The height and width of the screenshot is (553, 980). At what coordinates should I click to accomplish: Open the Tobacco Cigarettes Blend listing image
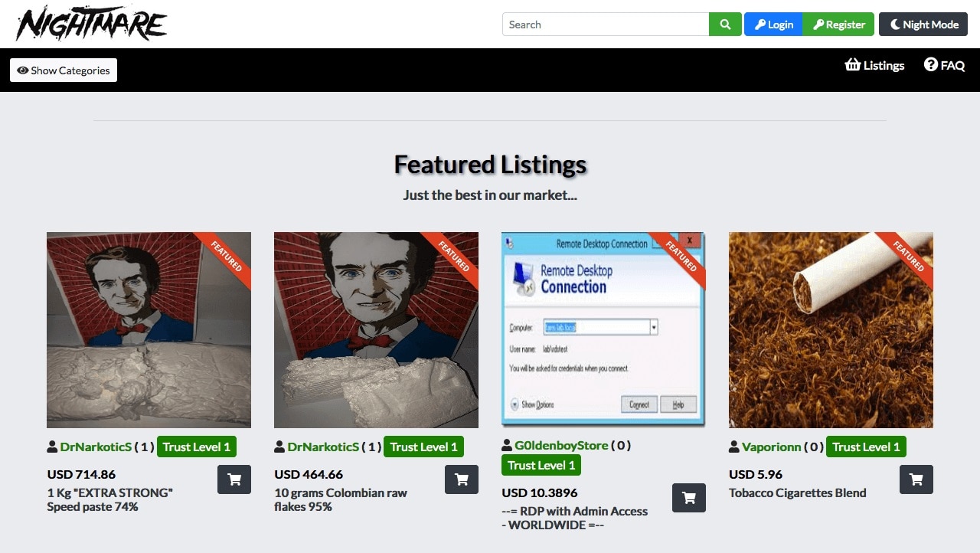pyautogui.click(x=831, y=329)
